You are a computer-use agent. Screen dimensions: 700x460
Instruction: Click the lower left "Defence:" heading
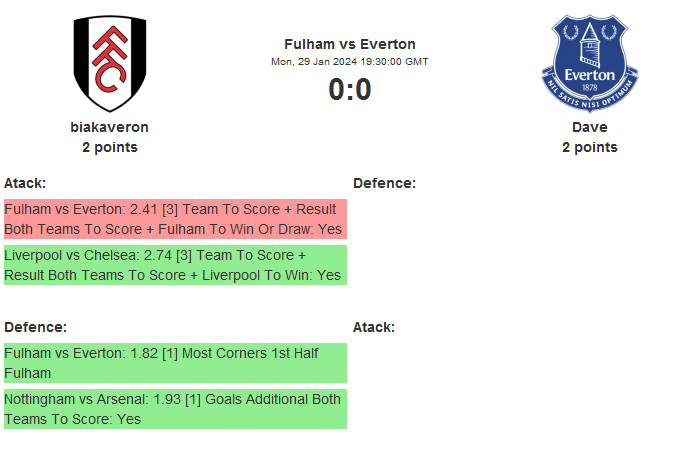[x=35, y=327]
